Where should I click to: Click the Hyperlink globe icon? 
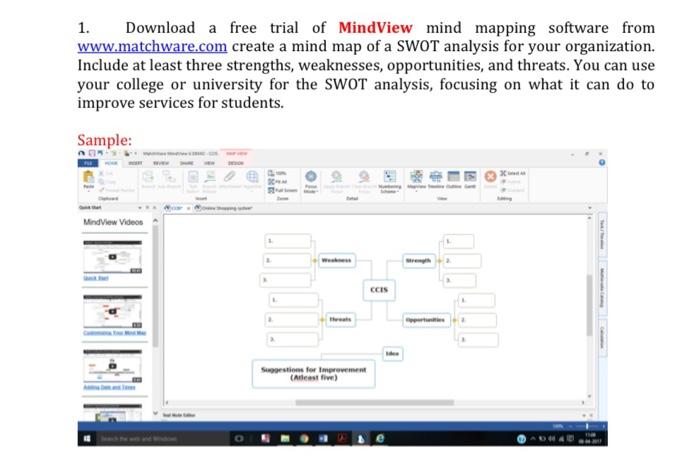(x=252, y=179)
